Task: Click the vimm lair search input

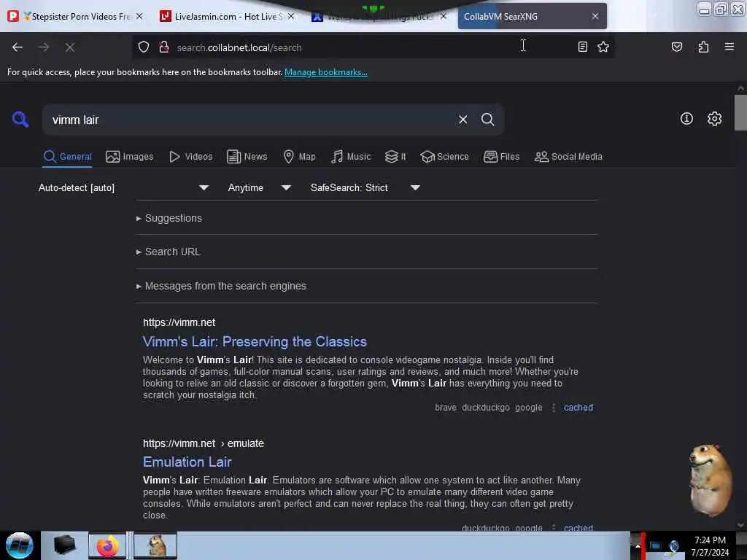Action: [250, 120]
